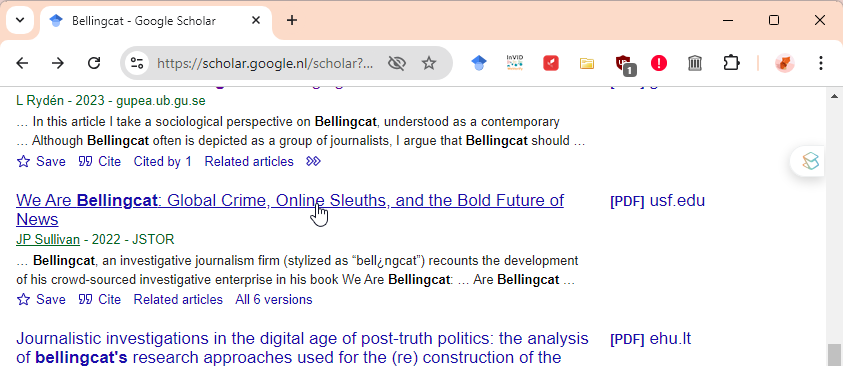Open Related articles for JP Sullivan result

[178, 299]
